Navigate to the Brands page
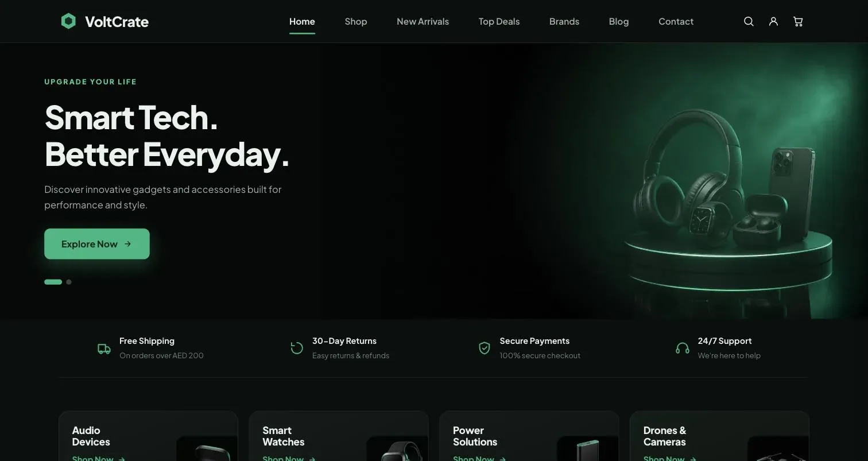Screen dimensions: 868x461 coord(564,21)
